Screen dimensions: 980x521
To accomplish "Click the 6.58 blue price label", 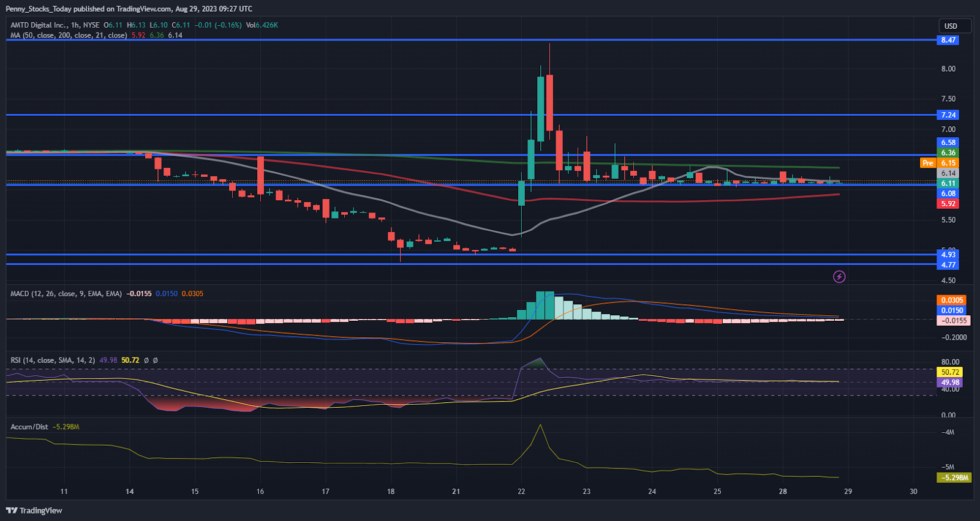I will pos(948,143).
